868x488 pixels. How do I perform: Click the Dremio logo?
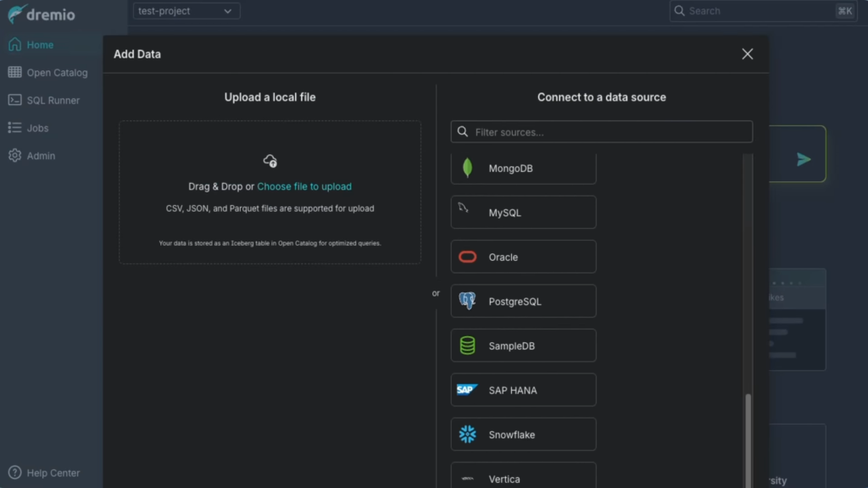click(x=42, y=14)
